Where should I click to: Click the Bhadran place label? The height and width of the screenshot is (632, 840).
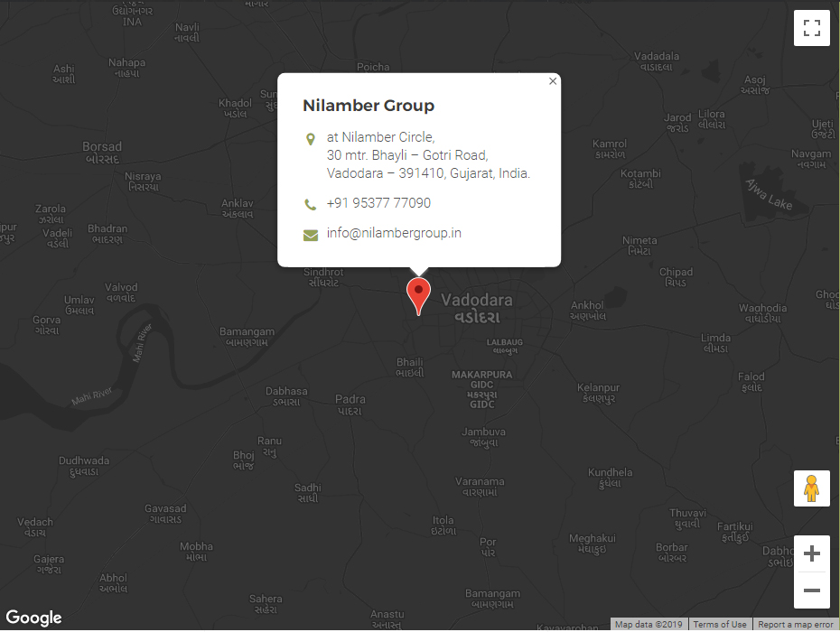click(x=107, y=234)
